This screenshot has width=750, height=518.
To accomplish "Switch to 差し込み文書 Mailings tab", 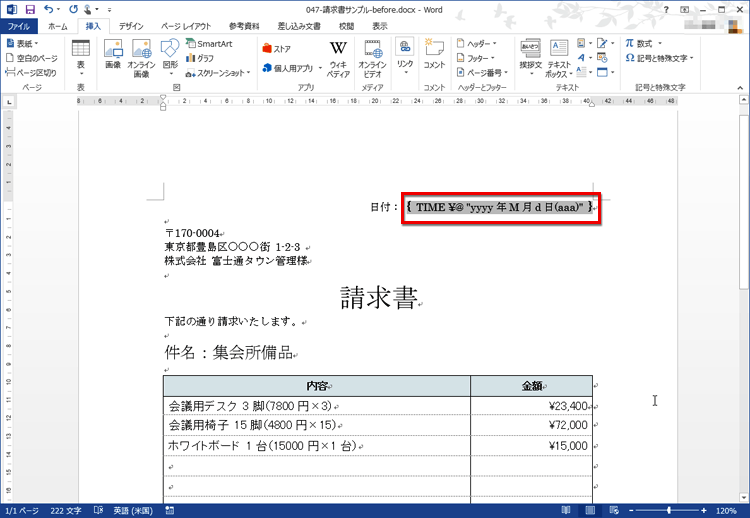I will click(x=299, y=26).
